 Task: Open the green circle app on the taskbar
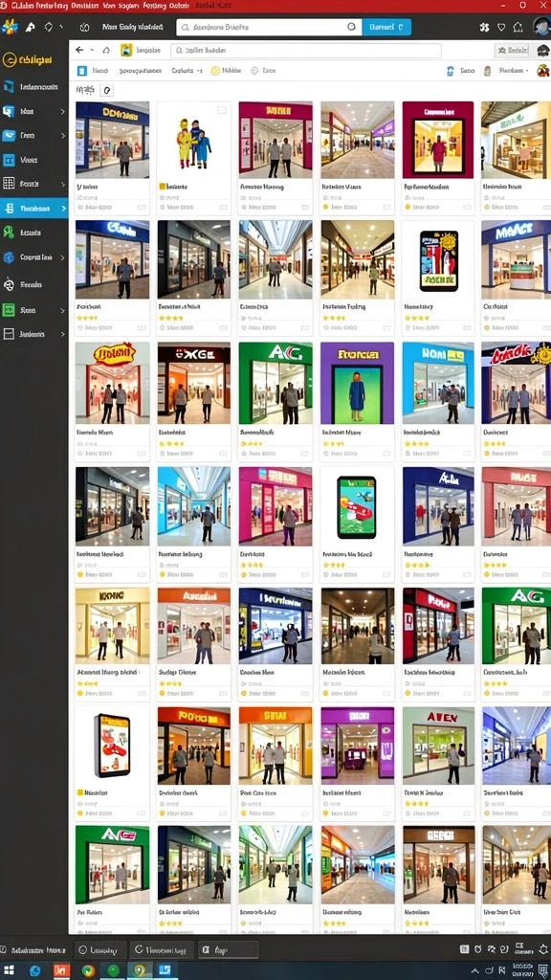[113, 970]
